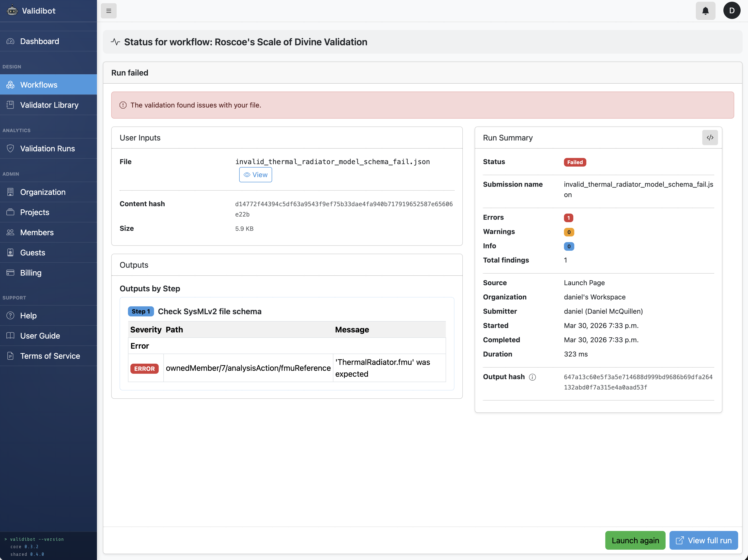This screenshot has width=748, height=560.
Task: Click the Launch again button
Action: click(x=635, y=540)
